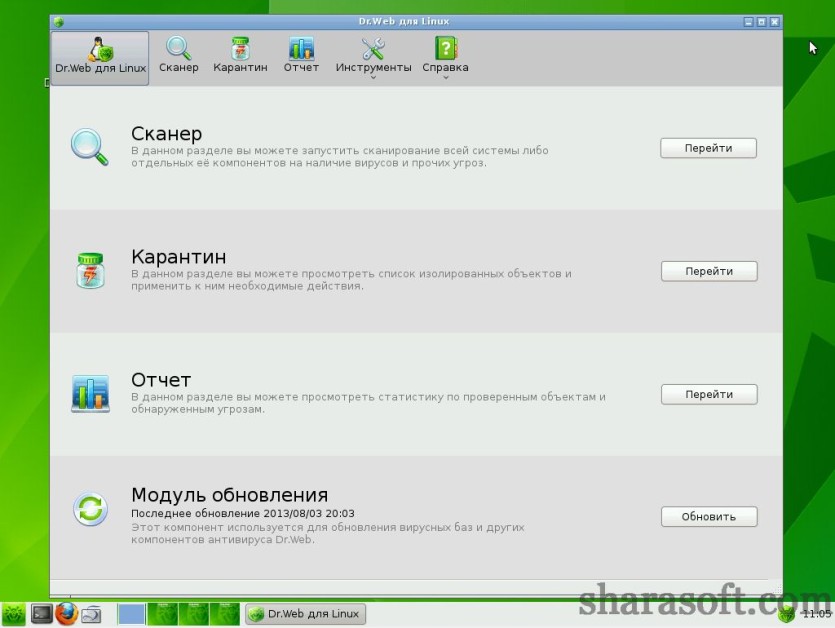The width and height of the screenshot is (835, 628).
Task: Click Перейти button for Сканер
Action: click(x=708, y=148)
